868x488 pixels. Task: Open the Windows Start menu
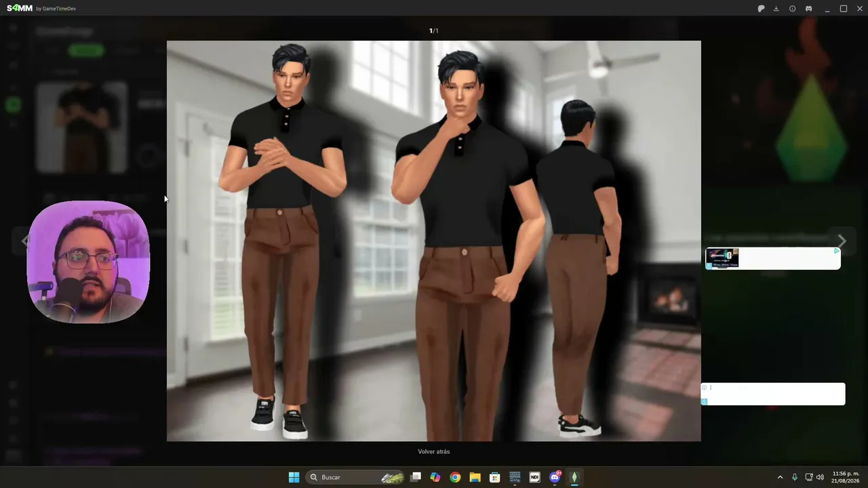294,477
